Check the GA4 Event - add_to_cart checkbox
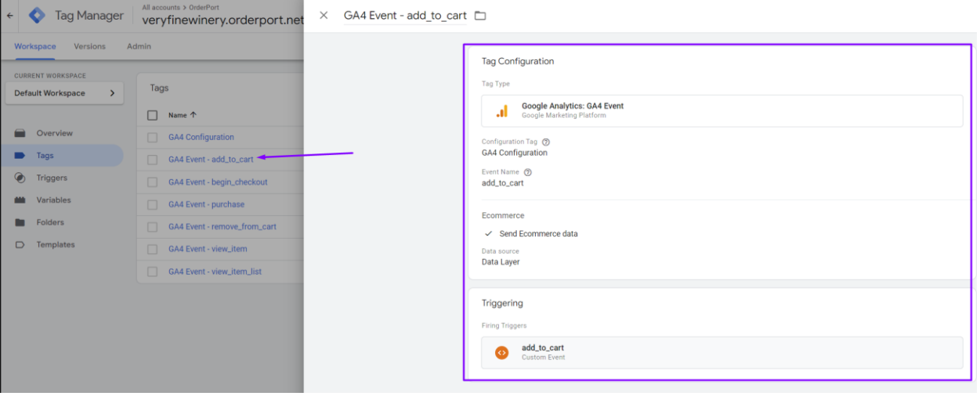Viewport: 980px width, 396px height. coord(153,160)
